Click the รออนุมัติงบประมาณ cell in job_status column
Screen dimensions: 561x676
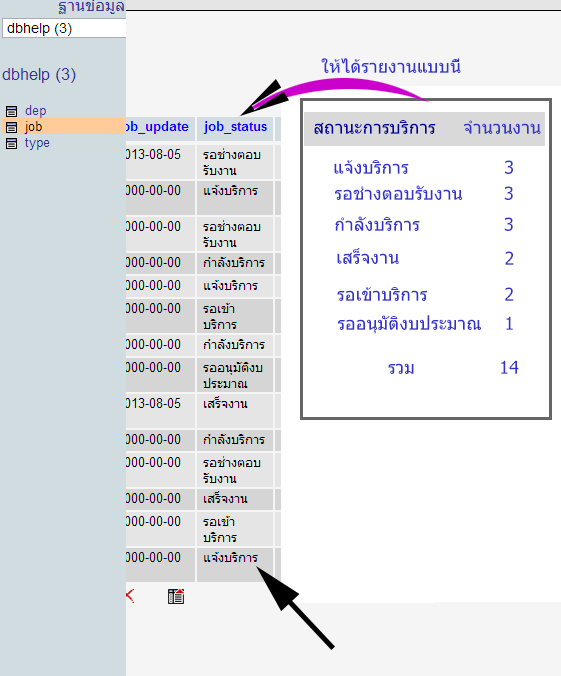click(x=235, y=375)
